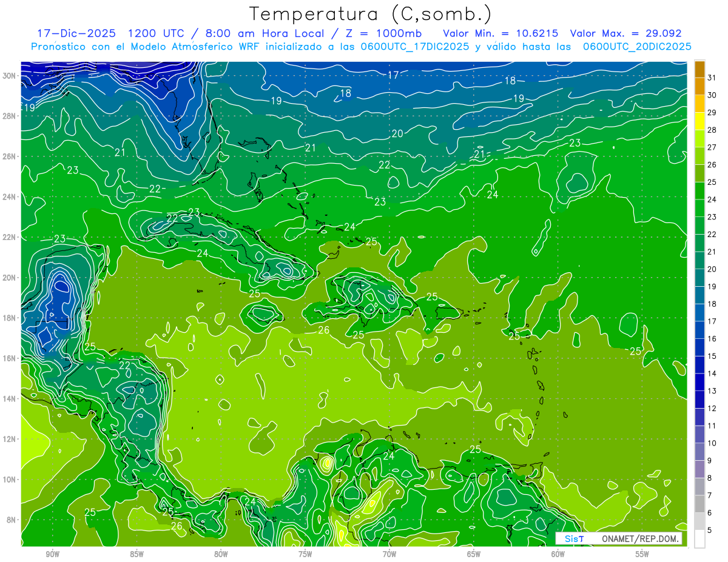Click the colorbar legend value '15'
Image resolution: width=728 pixels, height=562 pixels.
click(x=712, y=356)
